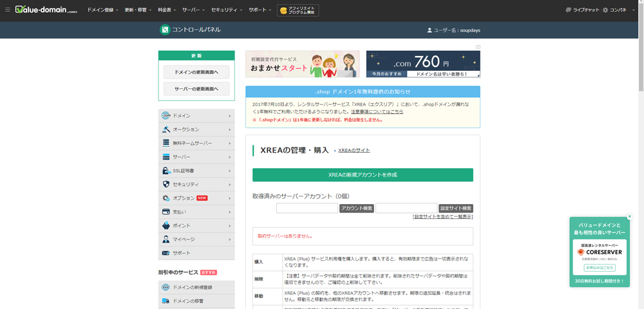
Task: Click the サーバーの更新画面へ button
Action: 196,89
